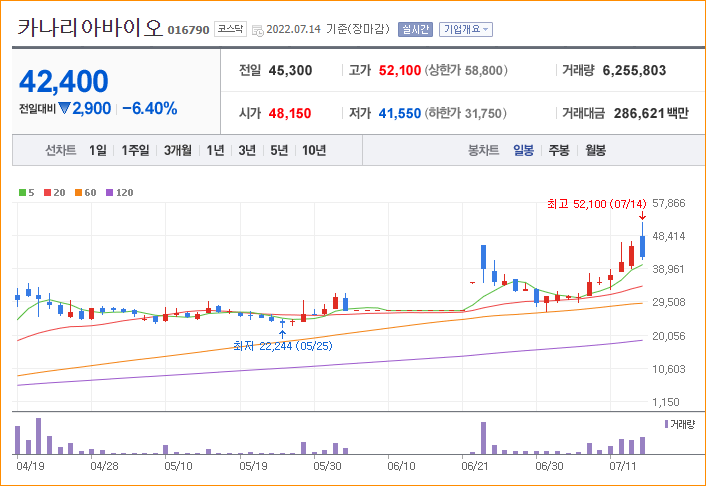Click the 시가 value 48,150

290,113
